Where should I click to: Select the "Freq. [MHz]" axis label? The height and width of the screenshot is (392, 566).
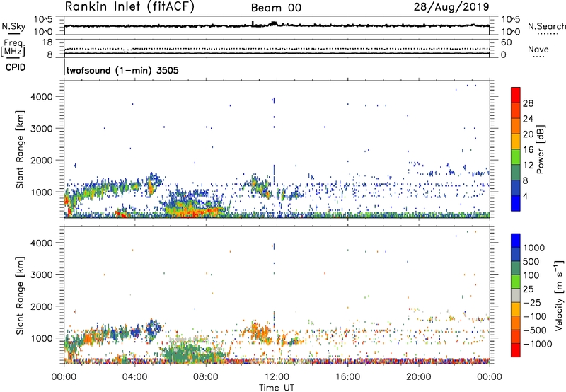(13, 47)
